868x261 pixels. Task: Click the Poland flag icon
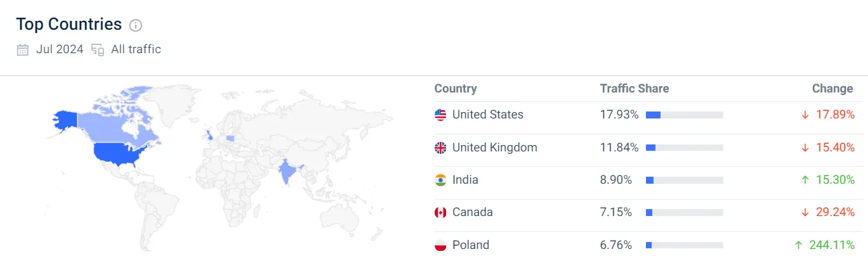(440, 245)
